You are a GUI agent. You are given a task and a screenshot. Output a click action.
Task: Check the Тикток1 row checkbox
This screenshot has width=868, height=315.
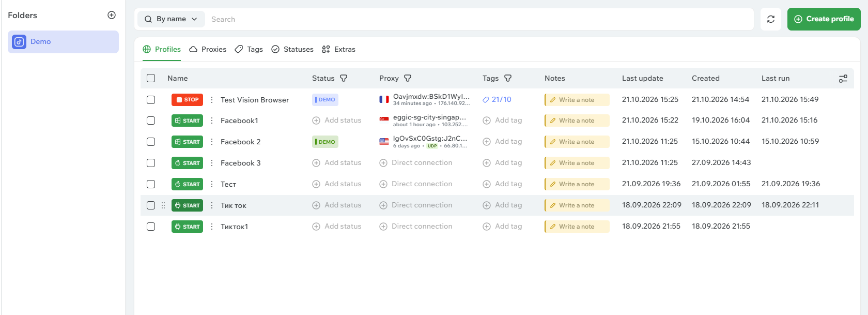[151, 227]
